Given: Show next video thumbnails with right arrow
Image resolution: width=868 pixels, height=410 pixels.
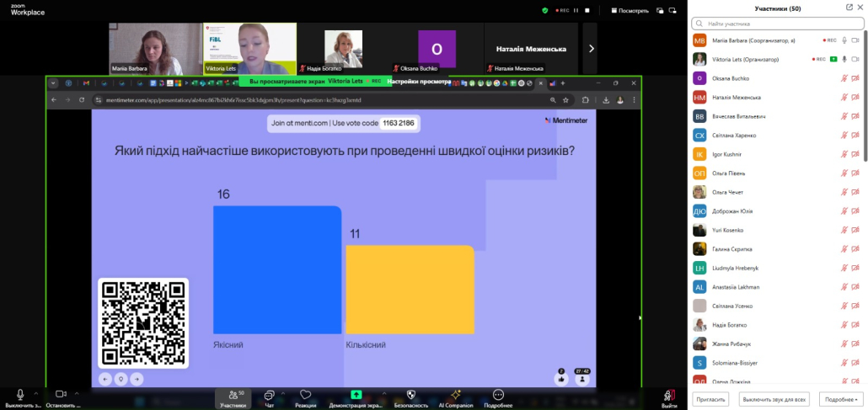Looking at the screenshot, I should click(x=591, y=49).
